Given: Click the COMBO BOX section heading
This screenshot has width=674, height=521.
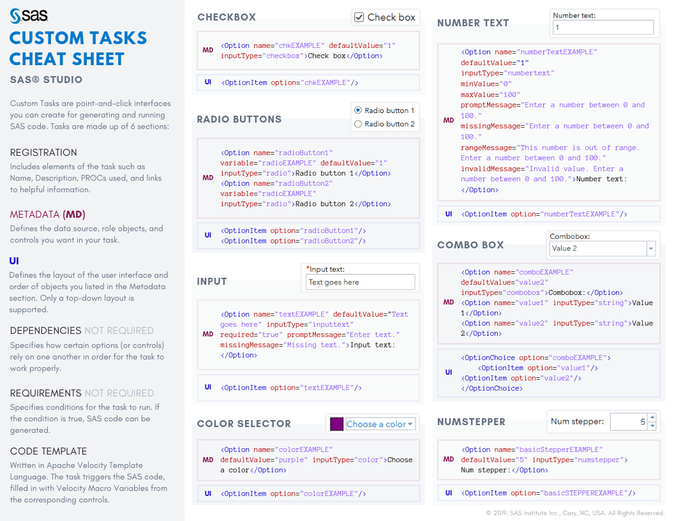Looking at the screenshot, I should (x=470, y=245).
